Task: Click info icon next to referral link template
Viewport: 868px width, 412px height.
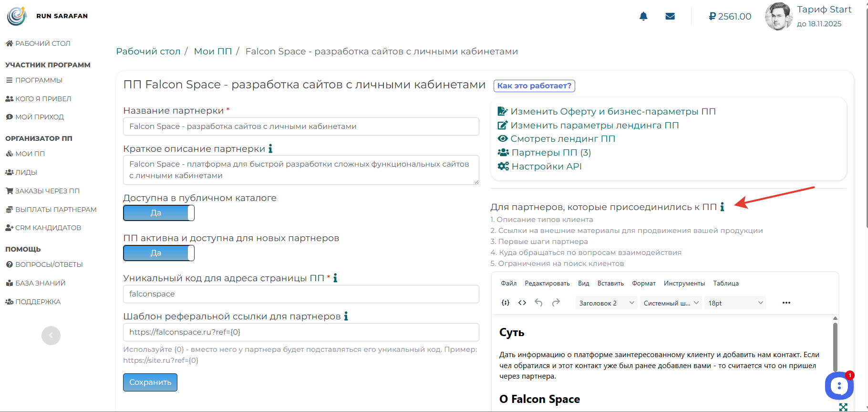Action: coord(346,316)
